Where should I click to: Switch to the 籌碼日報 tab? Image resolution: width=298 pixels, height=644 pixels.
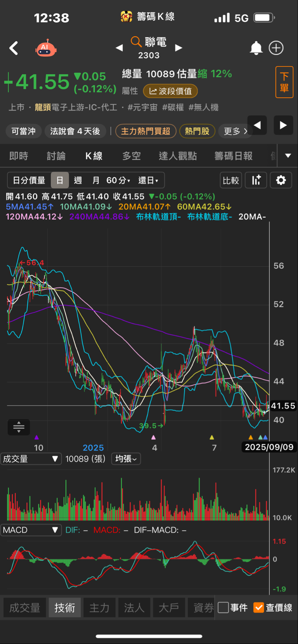tap(233, 156)
